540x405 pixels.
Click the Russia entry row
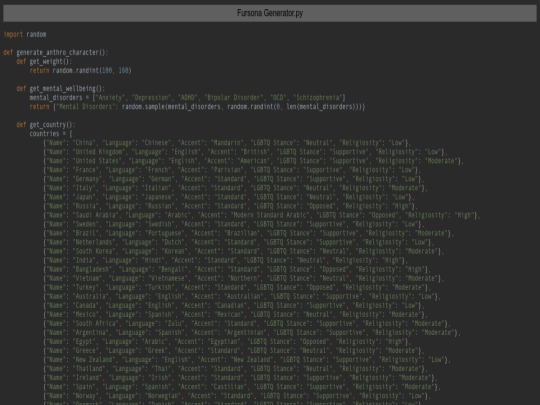(230, 206)
